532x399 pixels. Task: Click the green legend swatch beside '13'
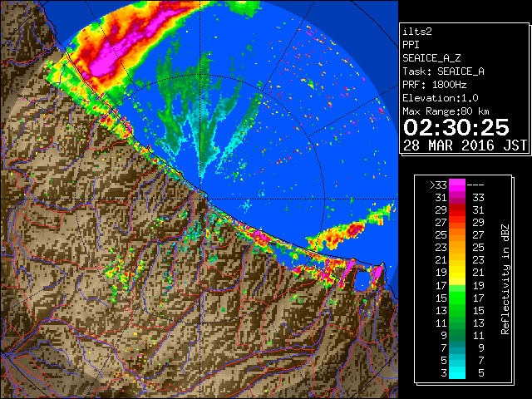point(457,310)
